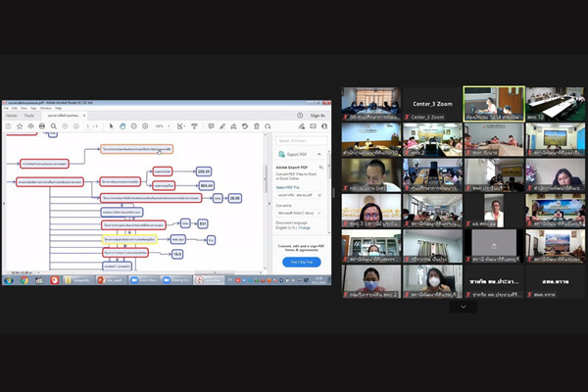The width and height of the screenshot is (588, 392).
Task: Open Google Chrome from the taskbar
Action: [24, 280]
